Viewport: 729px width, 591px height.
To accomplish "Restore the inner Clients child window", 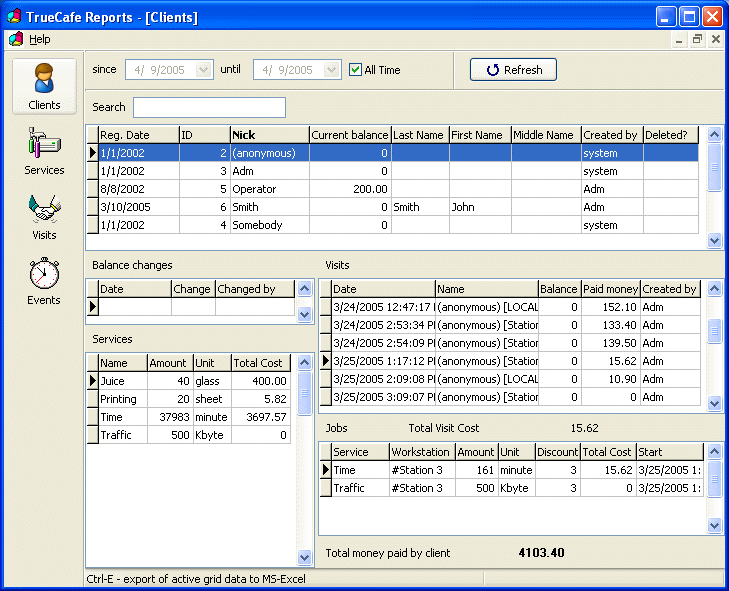I will [x=697, y=40].
